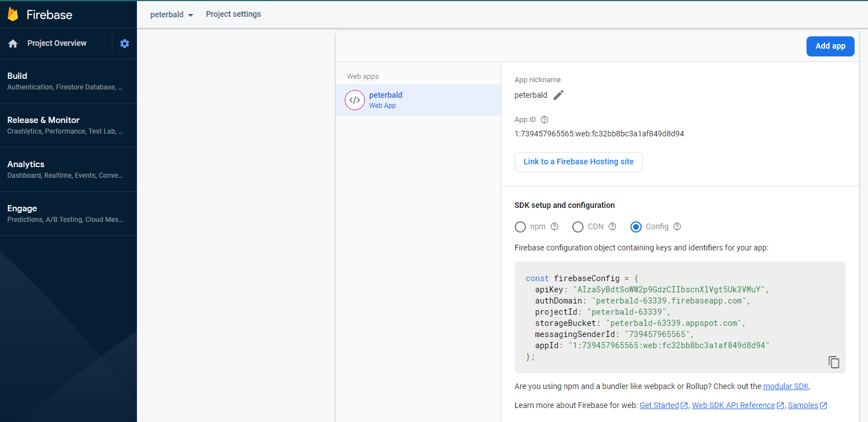The image size is (868, 422).
Task: Click the help icon next to Config
Action: pyautogui.click(x=677, y=226)
